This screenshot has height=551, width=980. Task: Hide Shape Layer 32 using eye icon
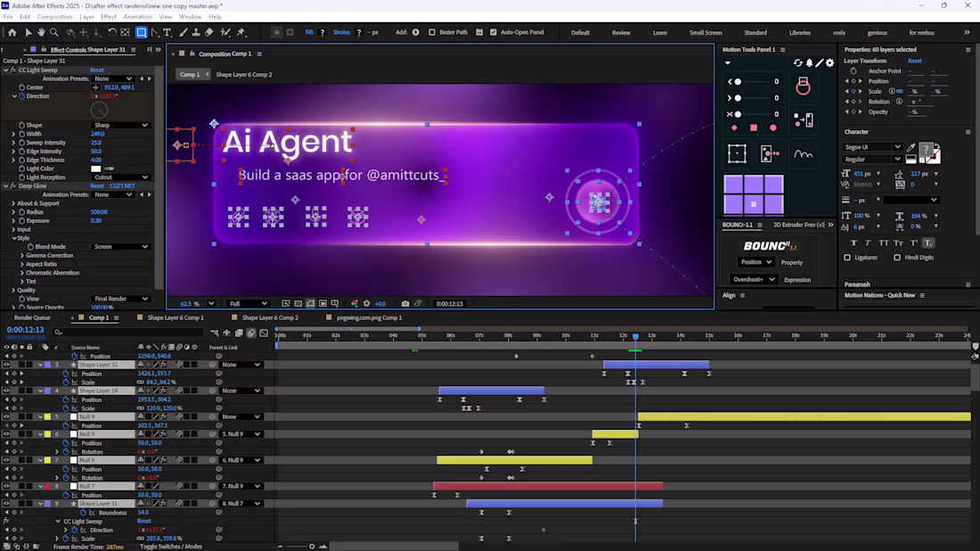6,365
